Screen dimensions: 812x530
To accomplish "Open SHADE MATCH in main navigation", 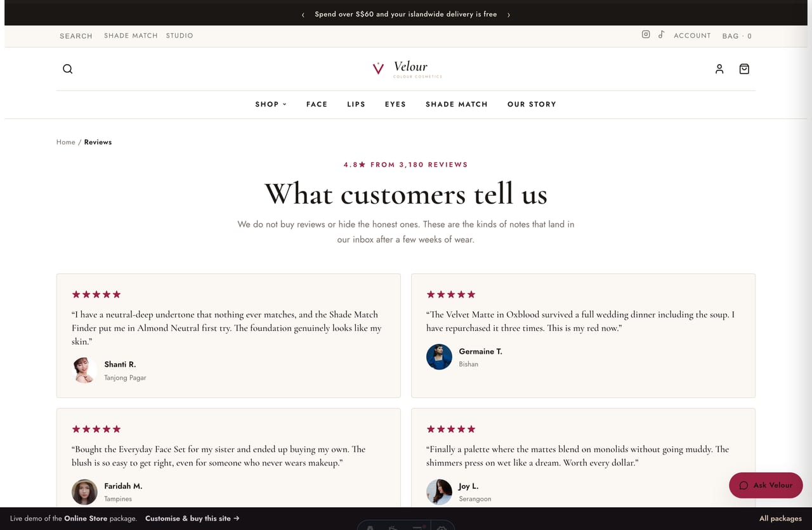I will coord(457,104).
